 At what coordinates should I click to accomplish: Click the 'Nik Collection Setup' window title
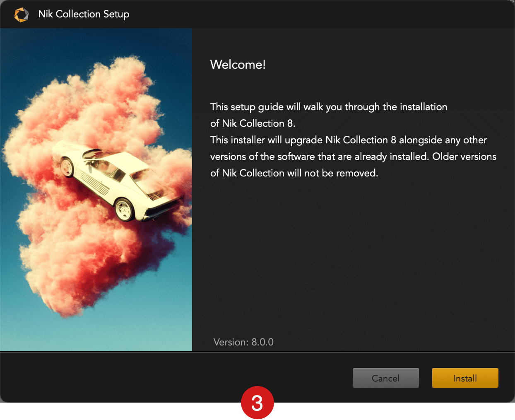click(x=84, y=14)
